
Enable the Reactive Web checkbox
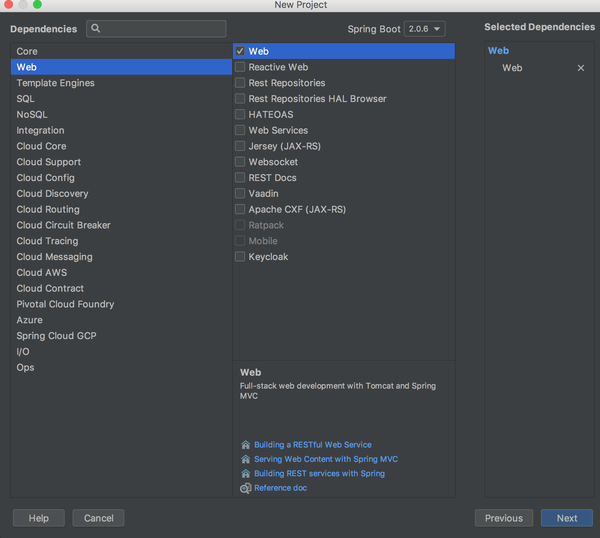point(240,67)
